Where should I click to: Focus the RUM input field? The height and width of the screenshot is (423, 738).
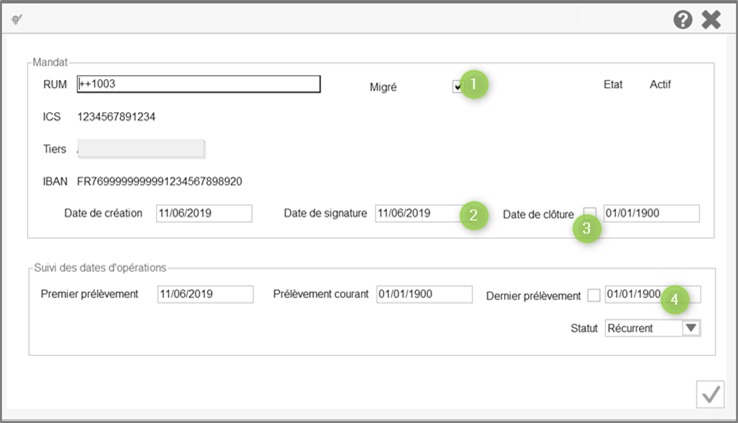[x=198, y=84]
